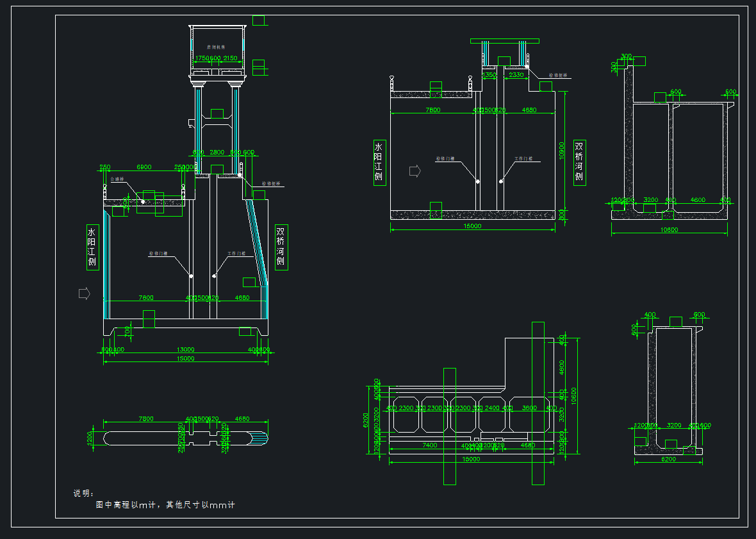Click the 公路桥 leader label
Image resolution: width=756 pixels, height=539 pixels.
click(117, 179)
